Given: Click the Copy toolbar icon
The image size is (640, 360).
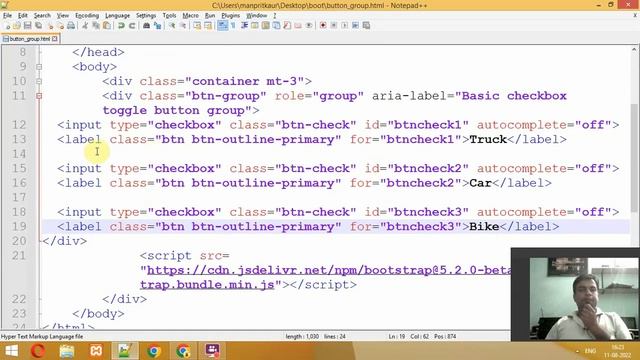Looking at the screenshot, I should click(x=96, y=25).
